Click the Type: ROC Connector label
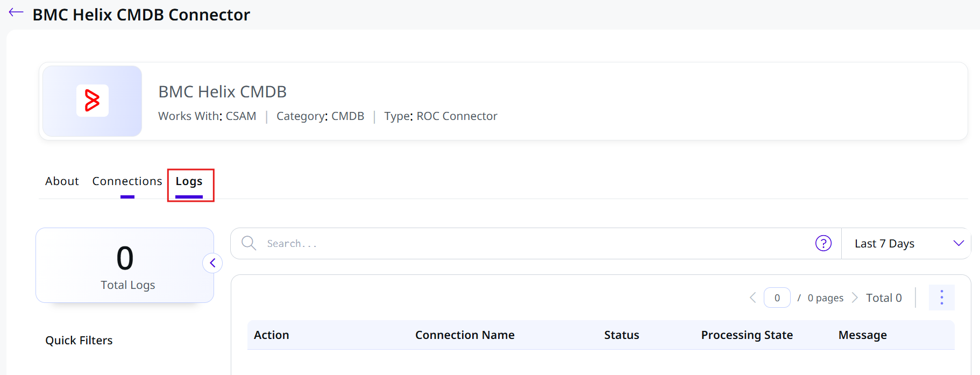 pos(441,116)
